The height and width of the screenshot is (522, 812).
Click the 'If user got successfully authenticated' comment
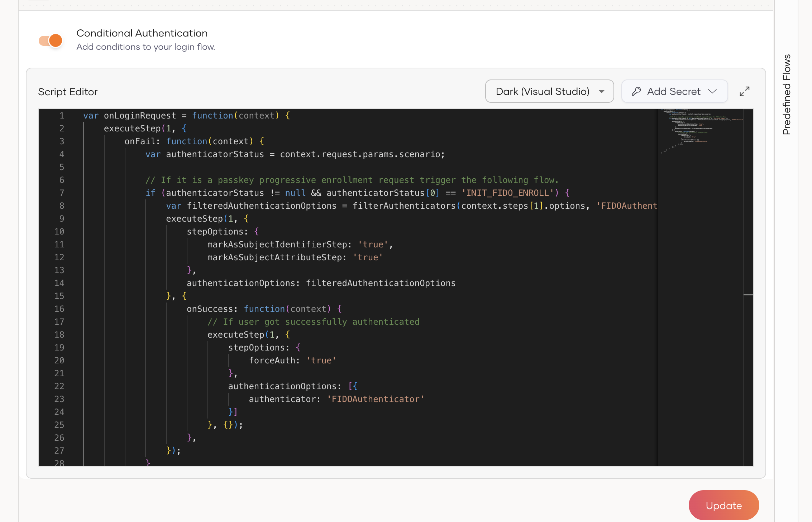tap(314, 322)
